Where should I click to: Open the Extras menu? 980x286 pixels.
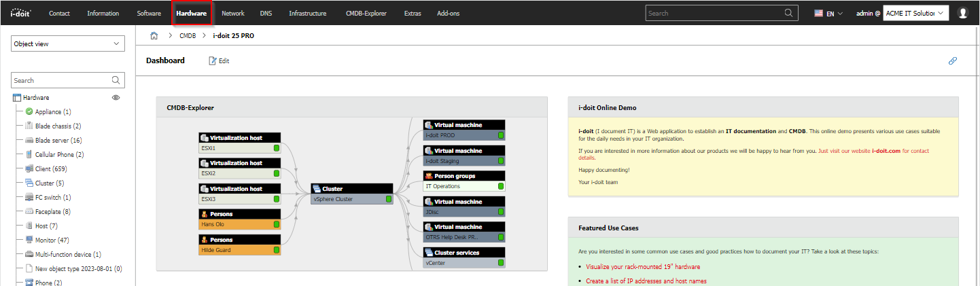(x=413, y=13)
